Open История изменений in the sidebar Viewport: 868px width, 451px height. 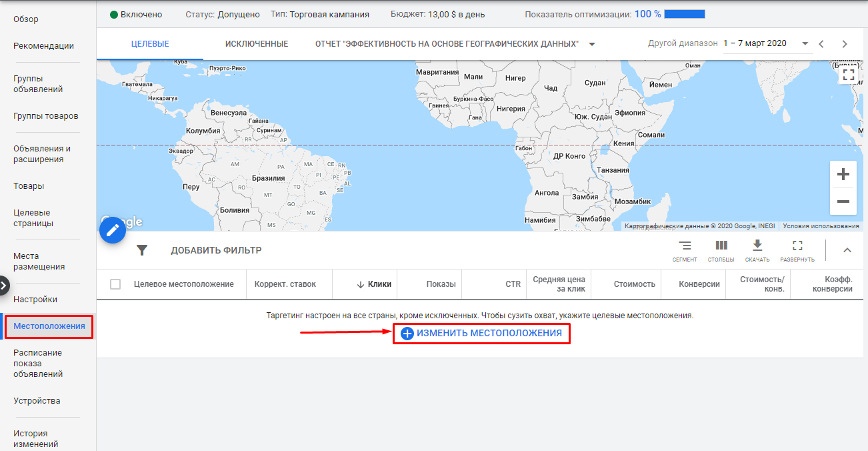pos(36,438)
